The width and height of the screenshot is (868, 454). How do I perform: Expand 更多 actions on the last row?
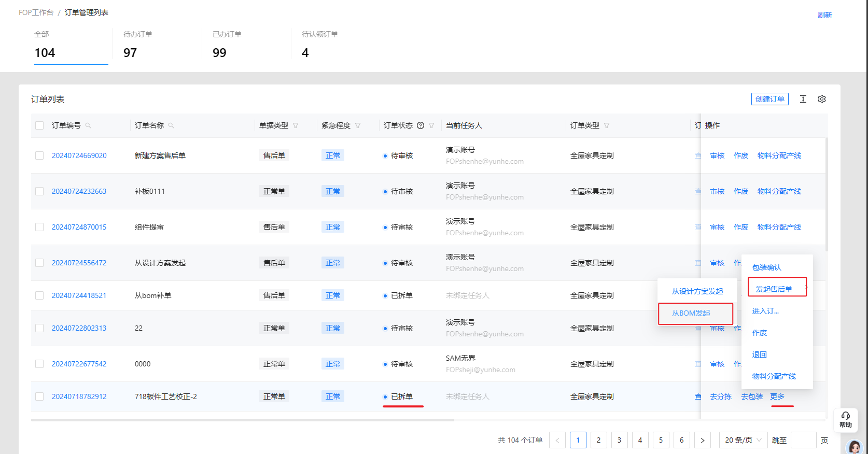pos(777,396)
